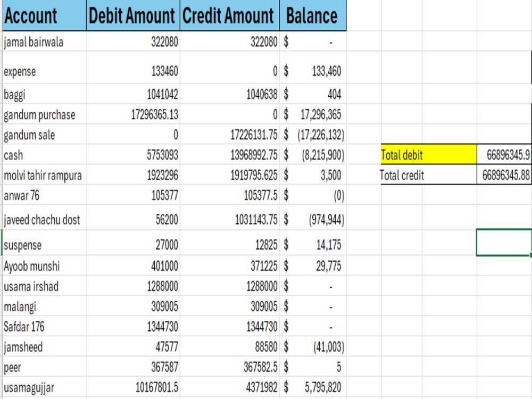Select debit value 10167801.5

[133, 387]
